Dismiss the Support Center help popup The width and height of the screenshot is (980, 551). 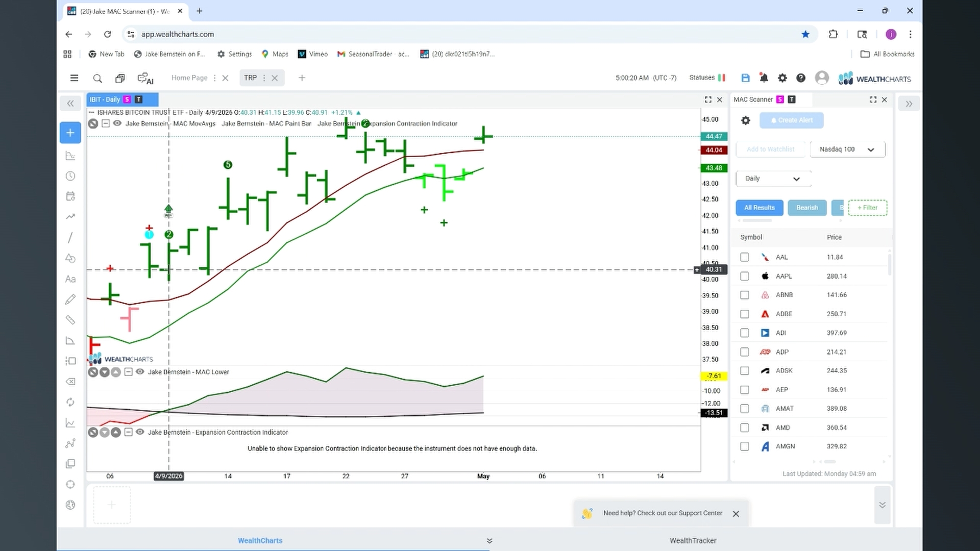pos(736,514)
